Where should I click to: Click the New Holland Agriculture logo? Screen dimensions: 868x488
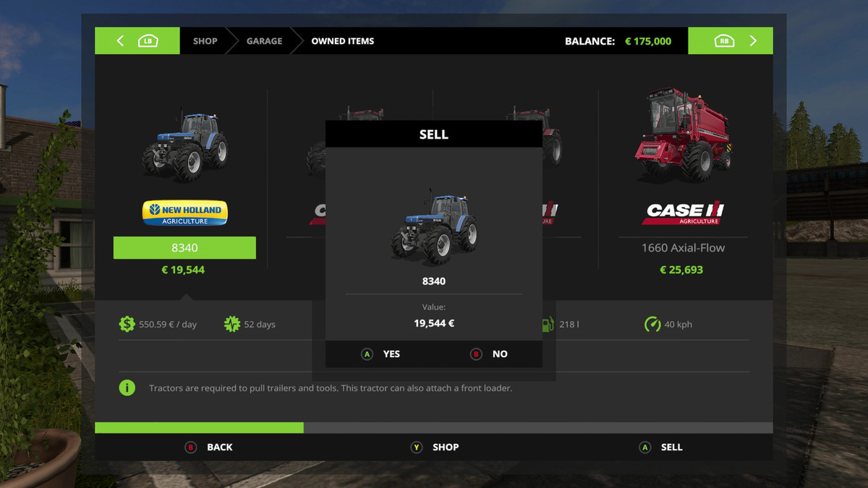(184, 213)
